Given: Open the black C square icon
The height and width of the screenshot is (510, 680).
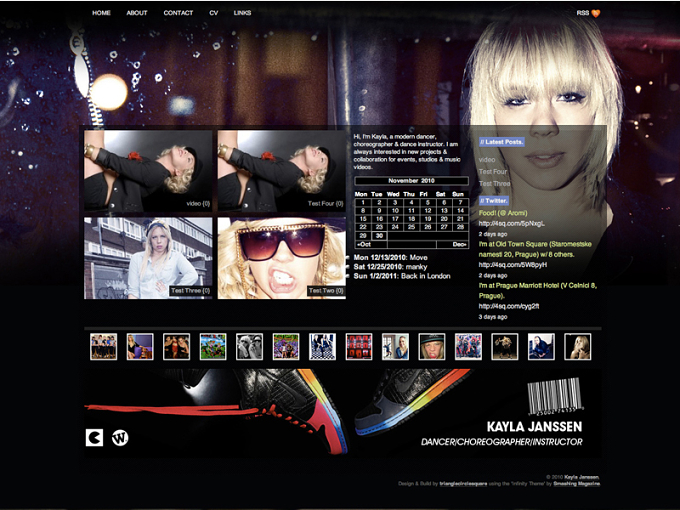Looking at the screenshot, I should pyautogui.click(x=94, y=438).
